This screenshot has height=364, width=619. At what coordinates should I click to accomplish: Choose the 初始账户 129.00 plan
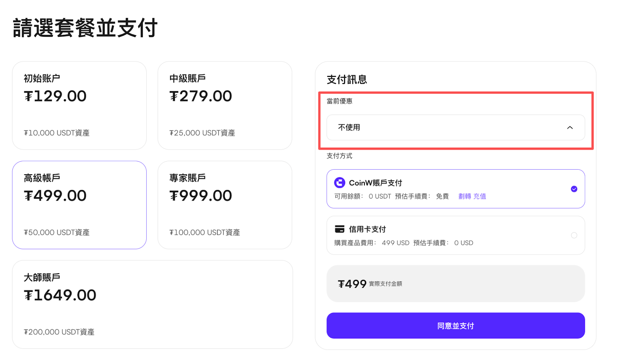click(x=79, y=105)
